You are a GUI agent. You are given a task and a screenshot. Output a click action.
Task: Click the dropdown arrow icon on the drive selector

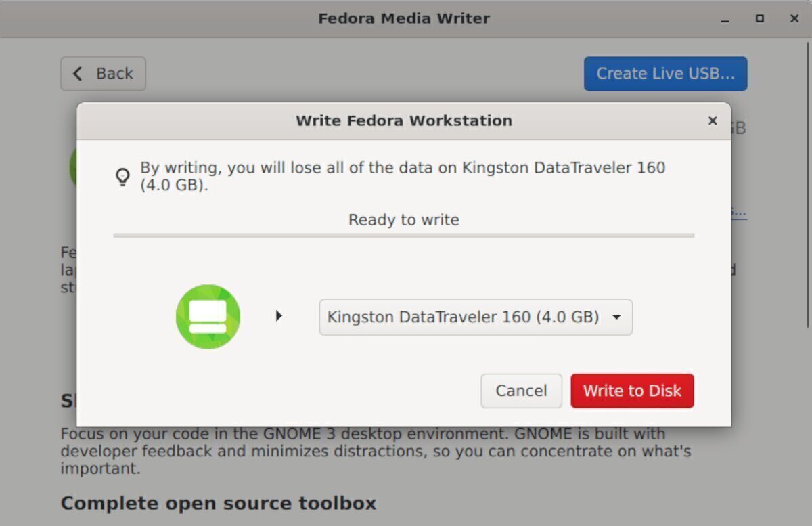click(616, 317)
